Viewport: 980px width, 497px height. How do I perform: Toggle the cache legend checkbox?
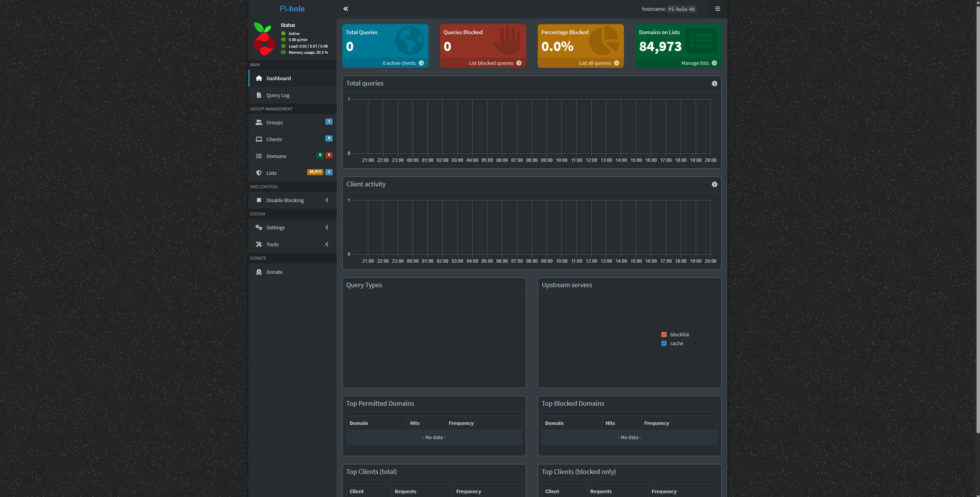pos(664,344)
